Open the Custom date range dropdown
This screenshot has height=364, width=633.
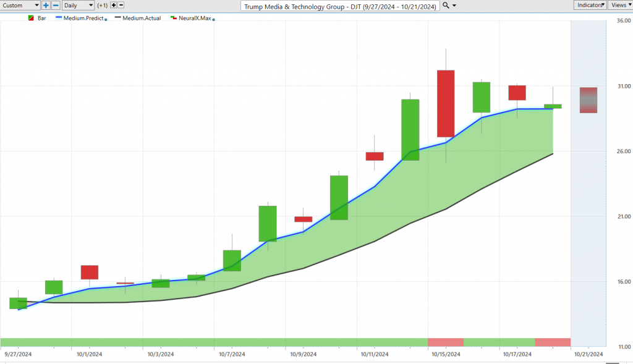coord(20,5)
